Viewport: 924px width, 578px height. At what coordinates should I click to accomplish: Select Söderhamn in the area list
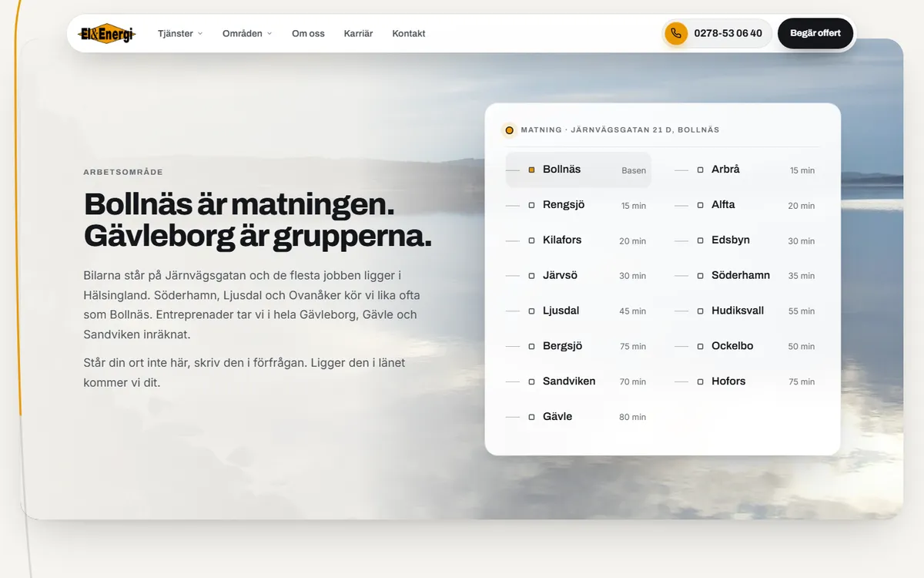point(747,275)
